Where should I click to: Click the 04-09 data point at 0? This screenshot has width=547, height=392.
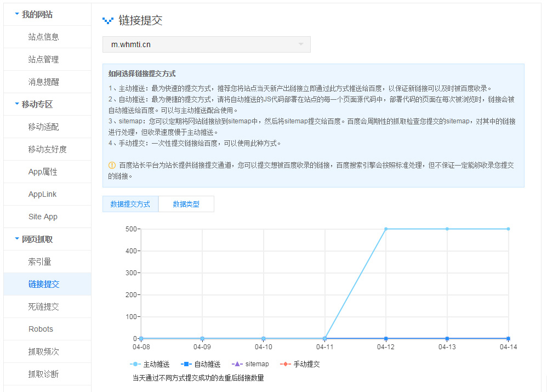[202, 339]
